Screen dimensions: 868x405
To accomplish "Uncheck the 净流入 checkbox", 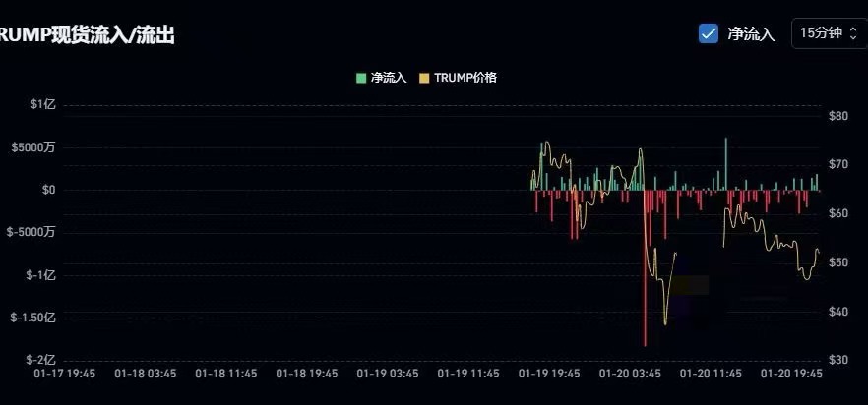I will pos(709,33).
